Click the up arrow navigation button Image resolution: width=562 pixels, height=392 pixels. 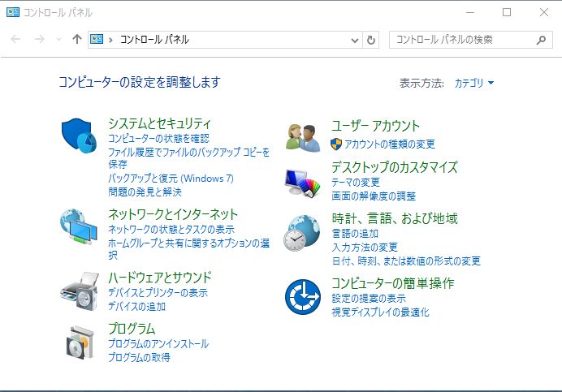[x=77, y=40]
